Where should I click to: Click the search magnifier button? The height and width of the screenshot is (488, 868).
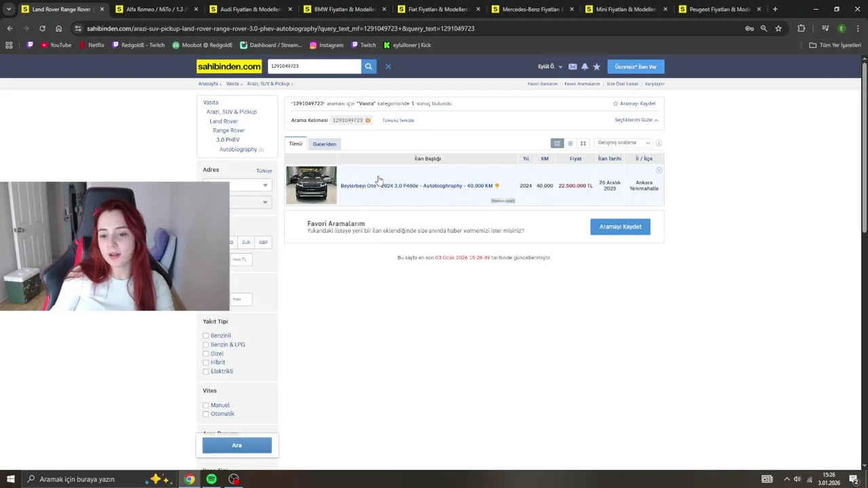point(368,66)
